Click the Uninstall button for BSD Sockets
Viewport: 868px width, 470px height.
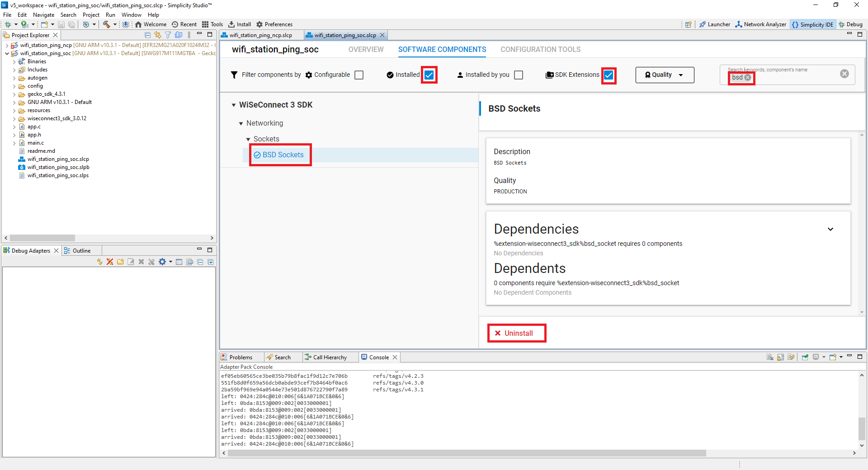point(516,333)
